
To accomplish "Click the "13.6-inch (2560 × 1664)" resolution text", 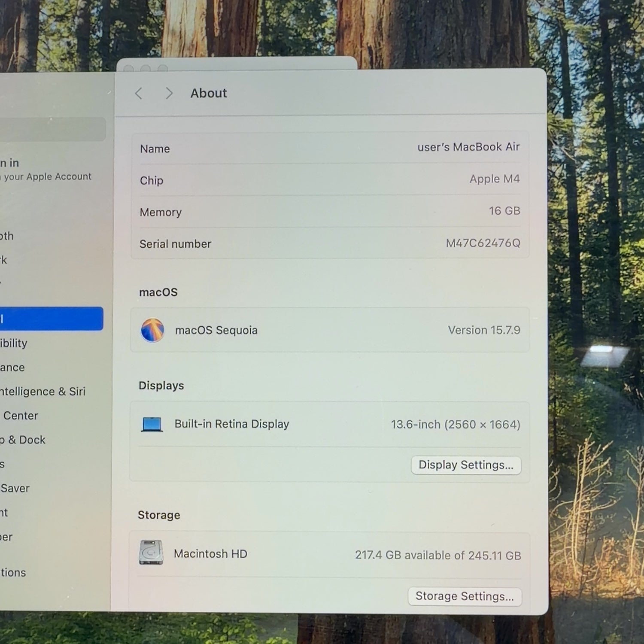I will (x=456, y=425).
